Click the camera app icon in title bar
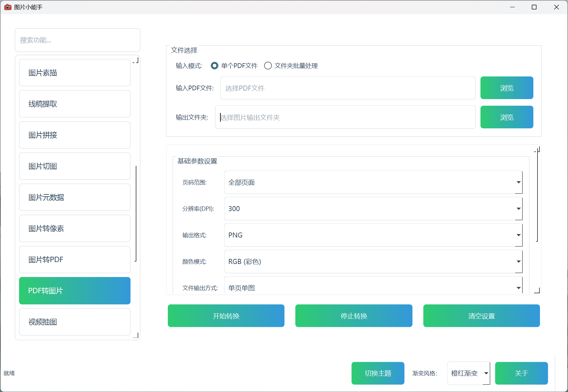The width and height of the screenshot is (568, 392). point(8,7)
